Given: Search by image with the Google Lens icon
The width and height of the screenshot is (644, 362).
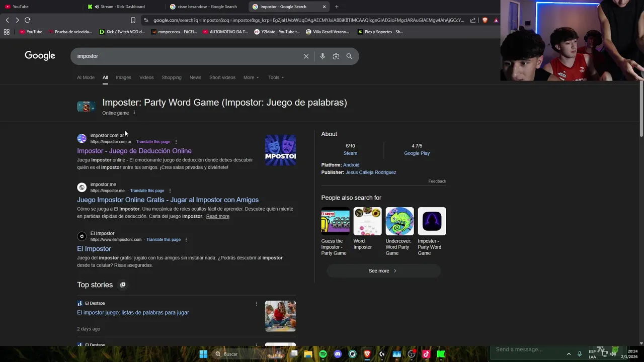Looking at the screenshot, I should pyautogui.click(x=336, y=56).
